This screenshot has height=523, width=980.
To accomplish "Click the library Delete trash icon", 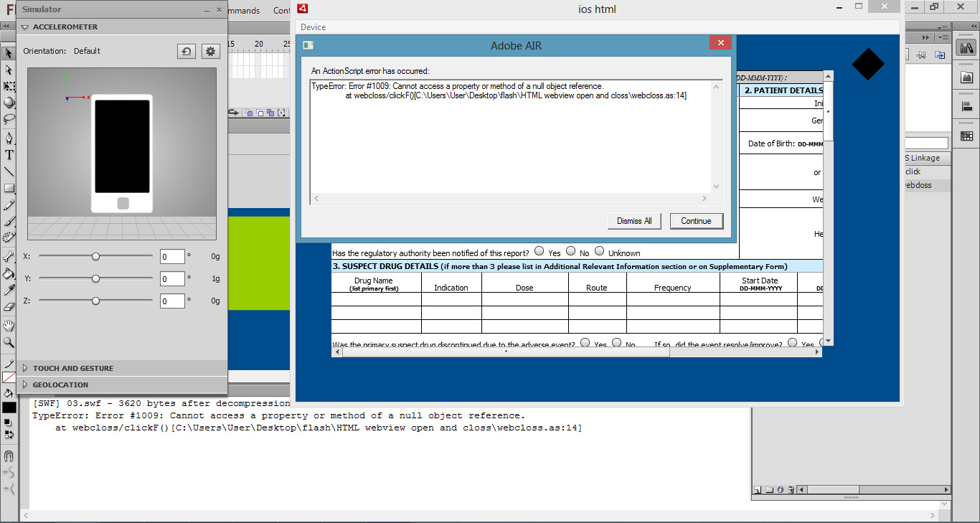I will click(x=791, y=490).
